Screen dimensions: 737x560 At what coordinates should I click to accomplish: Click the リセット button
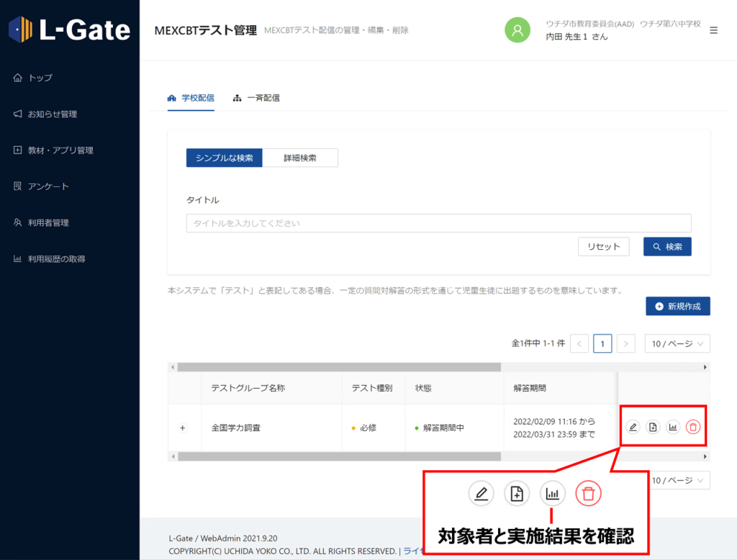pos(604,246)
